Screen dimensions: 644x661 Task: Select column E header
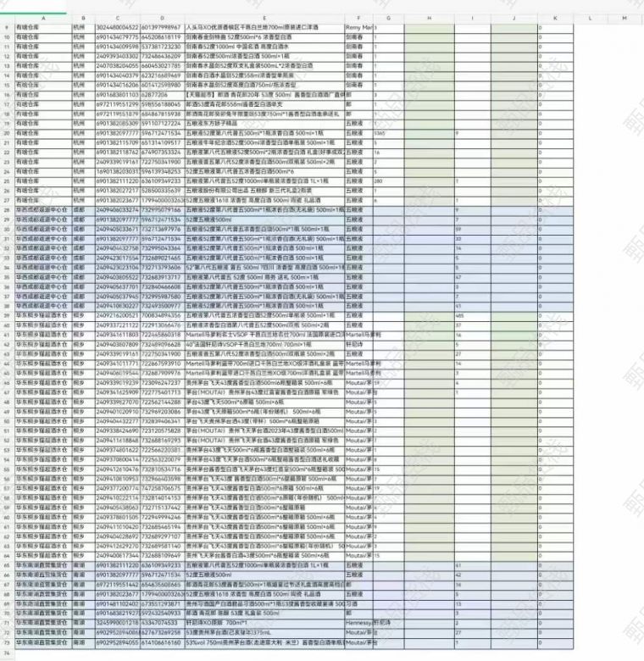coord(264,18)
